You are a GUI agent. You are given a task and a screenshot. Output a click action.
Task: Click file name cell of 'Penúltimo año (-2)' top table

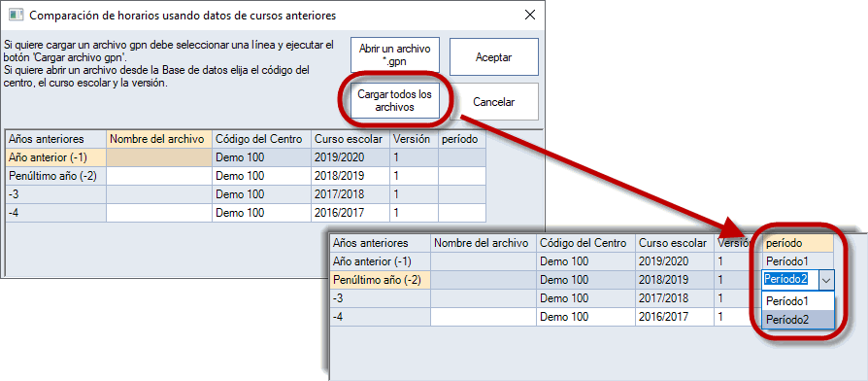[x=159, y=176]
